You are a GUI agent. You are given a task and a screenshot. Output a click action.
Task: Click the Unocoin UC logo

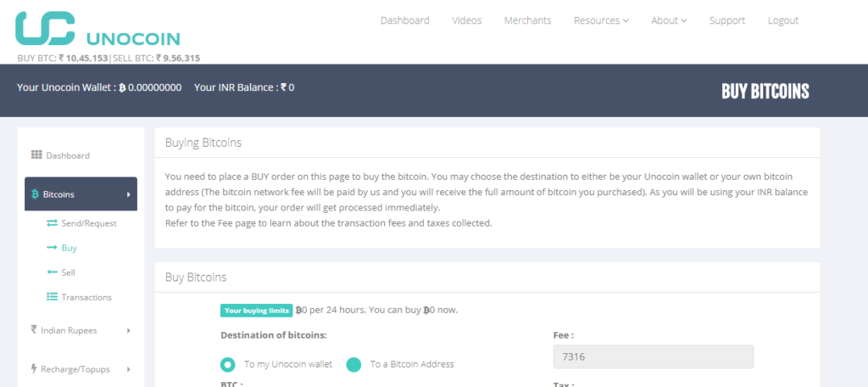pos(46,28)
